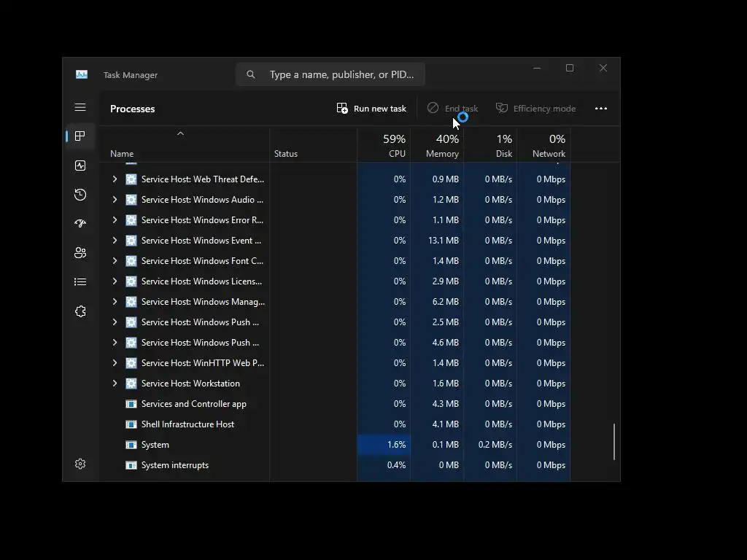Select the Processes sidebar icon
This screenshot has width=747, height=560.
point(80,136)
